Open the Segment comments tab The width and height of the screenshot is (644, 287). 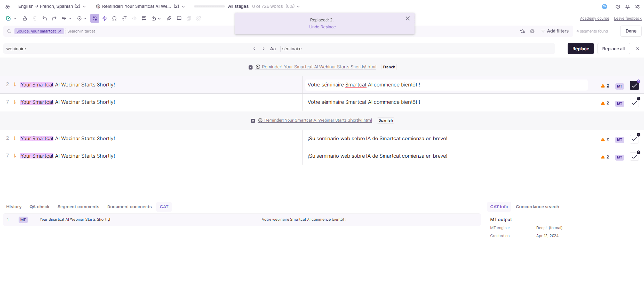(78, 207)
